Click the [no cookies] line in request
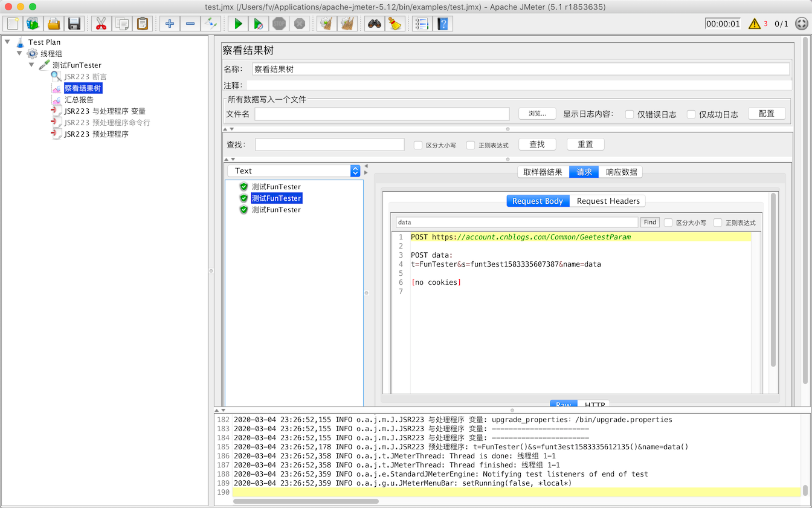 (436, 282)
